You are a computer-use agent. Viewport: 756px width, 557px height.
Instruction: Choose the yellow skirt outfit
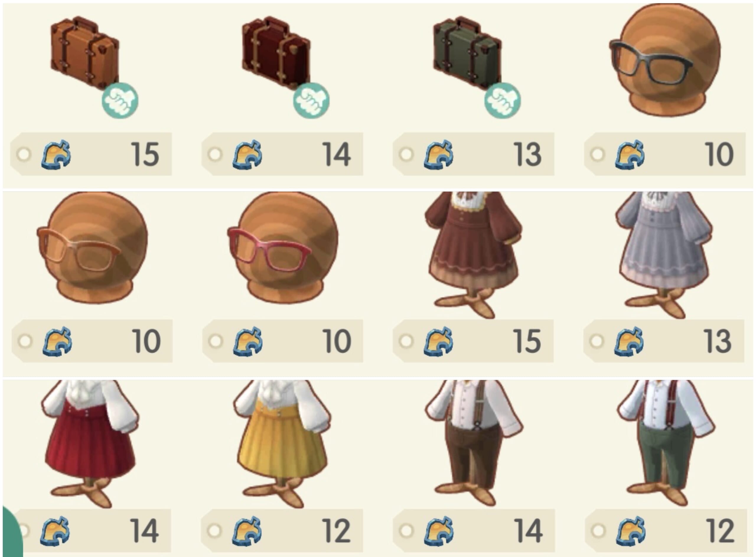point(282,444)
